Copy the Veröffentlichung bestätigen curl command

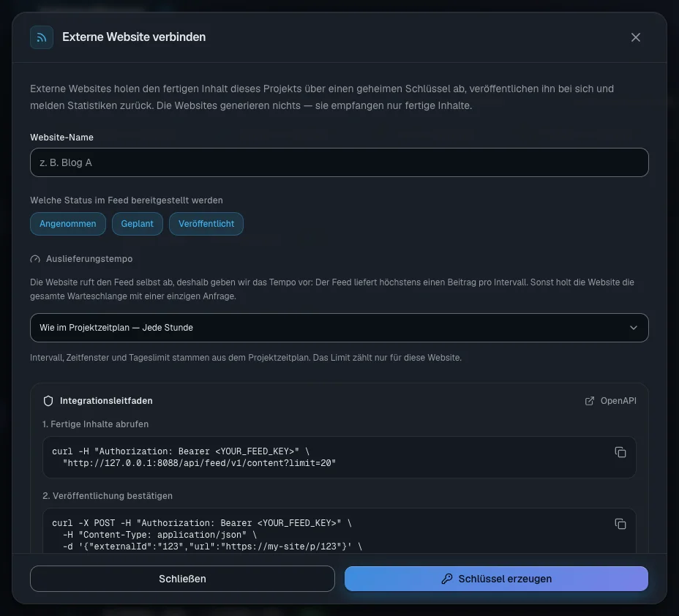pyautogui.click(x=620, y=524)
